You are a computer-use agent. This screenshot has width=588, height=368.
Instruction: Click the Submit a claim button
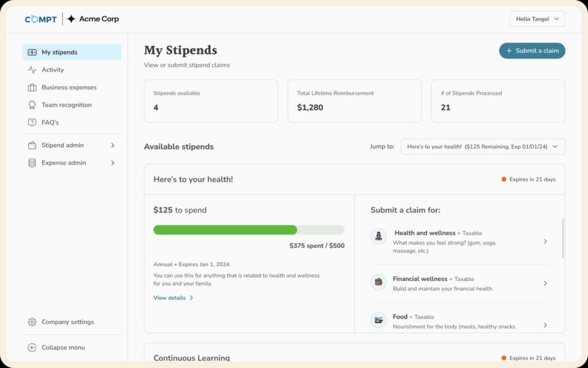pos(532,51)
